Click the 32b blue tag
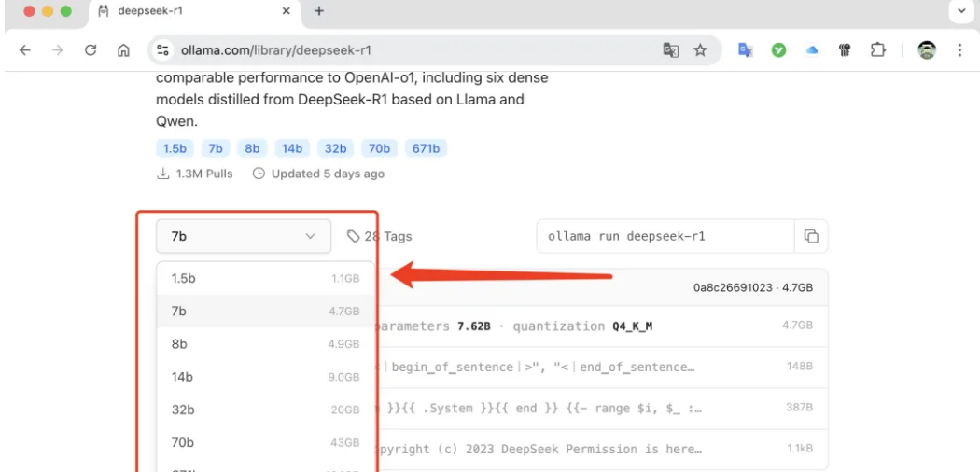Viewport: 980px width, 472px height. point(336,148)
